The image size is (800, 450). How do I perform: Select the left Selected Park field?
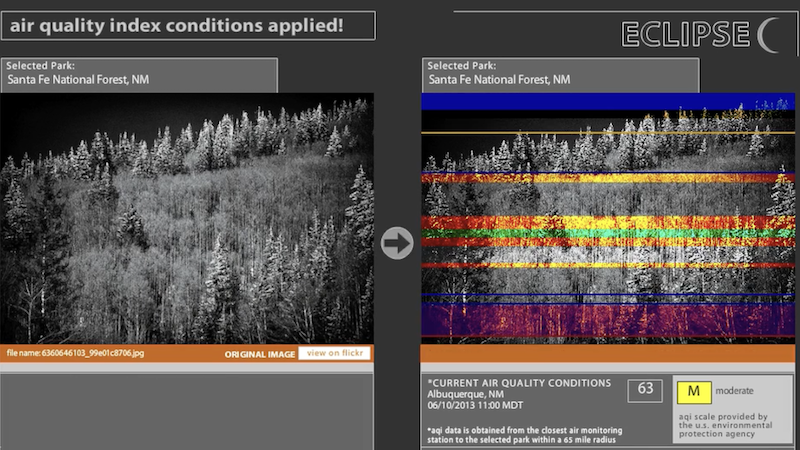139,74
